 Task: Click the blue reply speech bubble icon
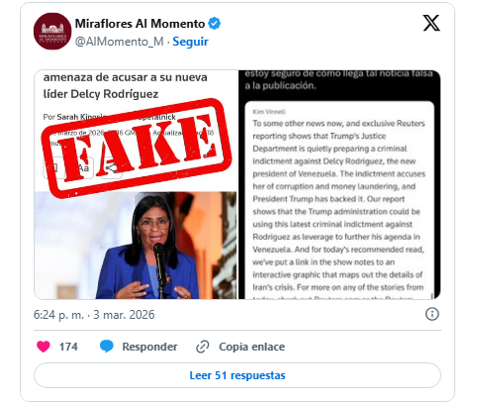pos(107,347)
